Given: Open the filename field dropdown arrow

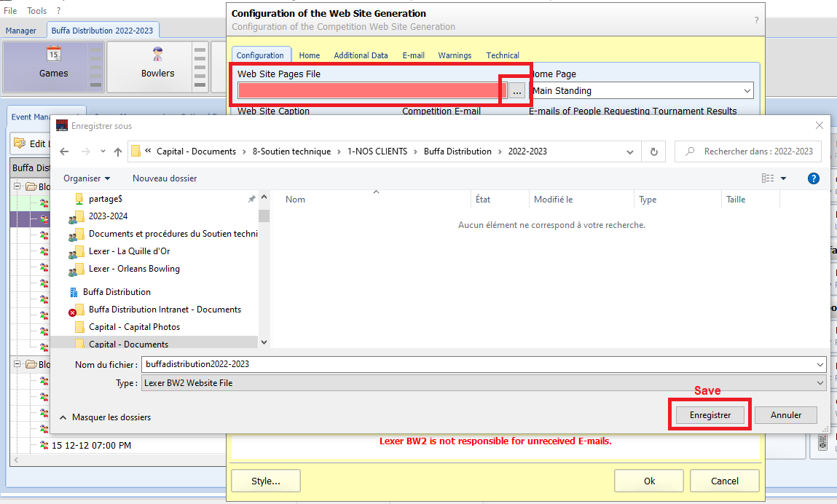Looking at the screenshot, I should click(820, 365).
